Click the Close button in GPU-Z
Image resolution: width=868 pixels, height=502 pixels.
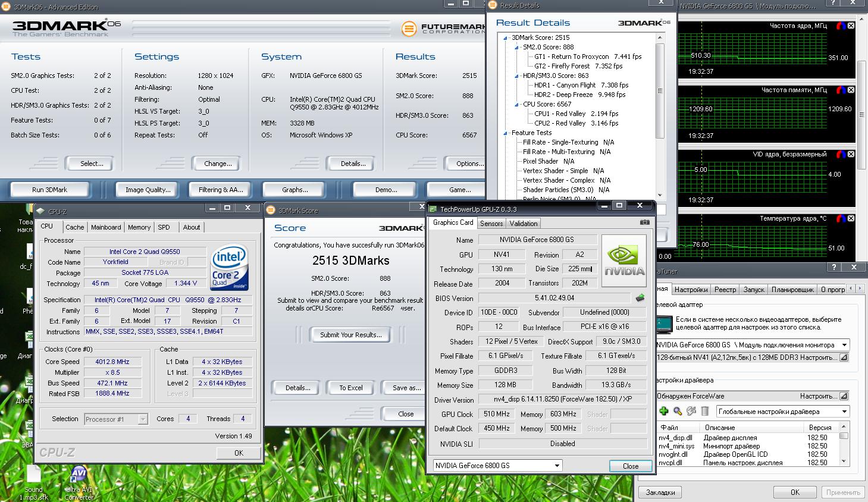(631, 466)
